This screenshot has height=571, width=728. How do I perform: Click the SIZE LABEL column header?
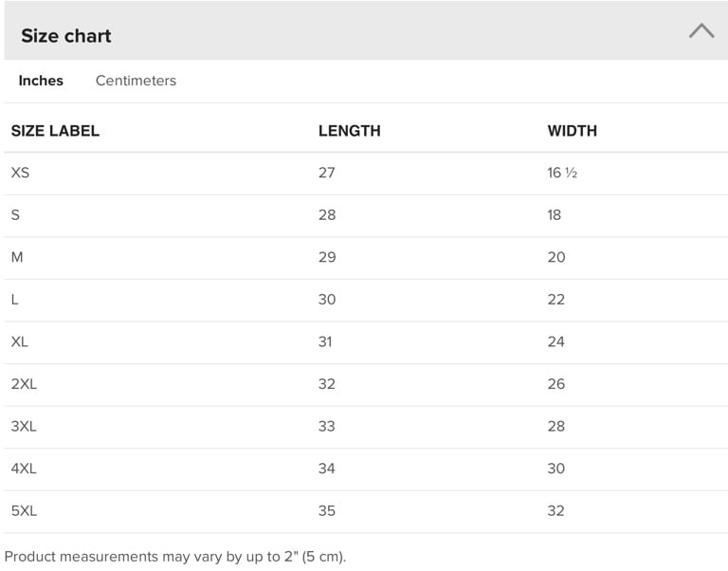coord(55,131)
